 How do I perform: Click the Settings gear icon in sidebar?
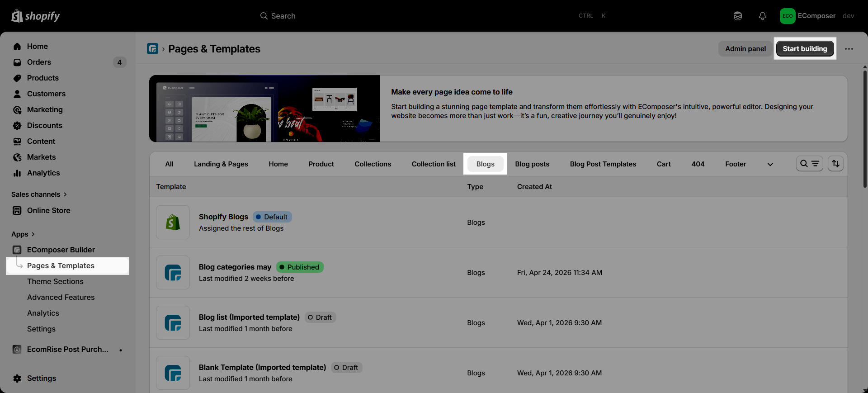point(17,378)
